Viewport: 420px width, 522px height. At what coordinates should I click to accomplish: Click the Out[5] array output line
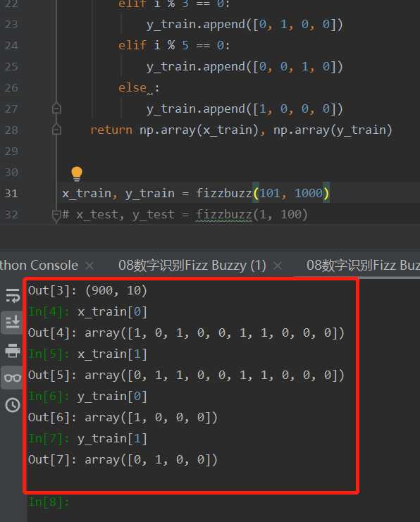click(x=186, y=375)
